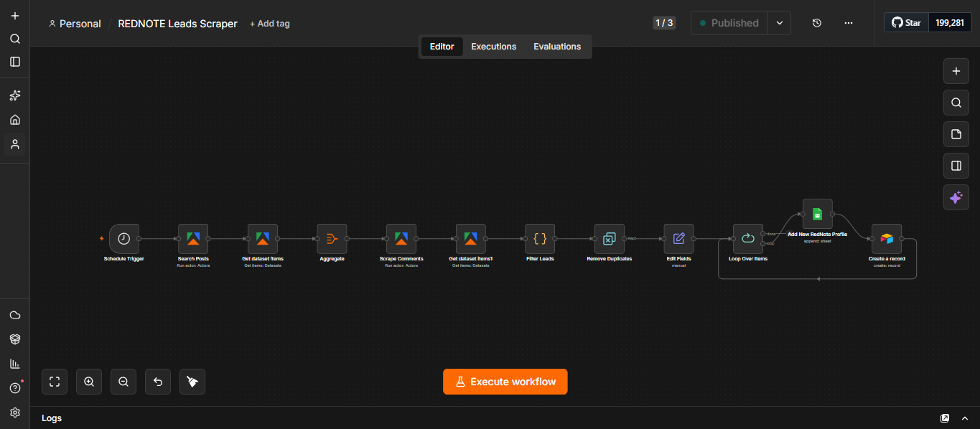This screenshot has height=429, width=980.
Task: Open the Personal project breadcrumb
Action: [x=75, y=24]
